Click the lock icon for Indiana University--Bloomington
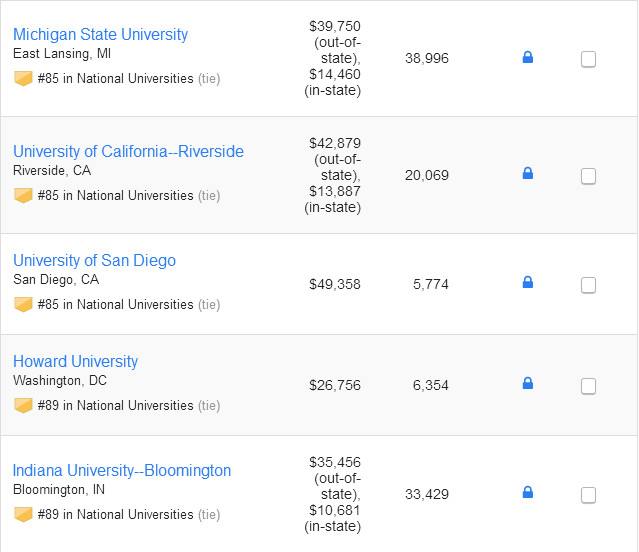Viewport: 639px width, 552px height. pos(528,493)
